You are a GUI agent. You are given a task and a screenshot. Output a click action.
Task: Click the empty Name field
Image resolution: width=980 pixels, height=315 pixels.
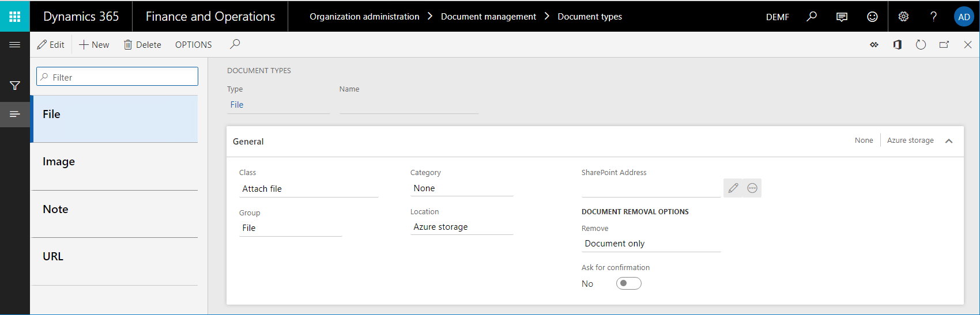(409, 105)
